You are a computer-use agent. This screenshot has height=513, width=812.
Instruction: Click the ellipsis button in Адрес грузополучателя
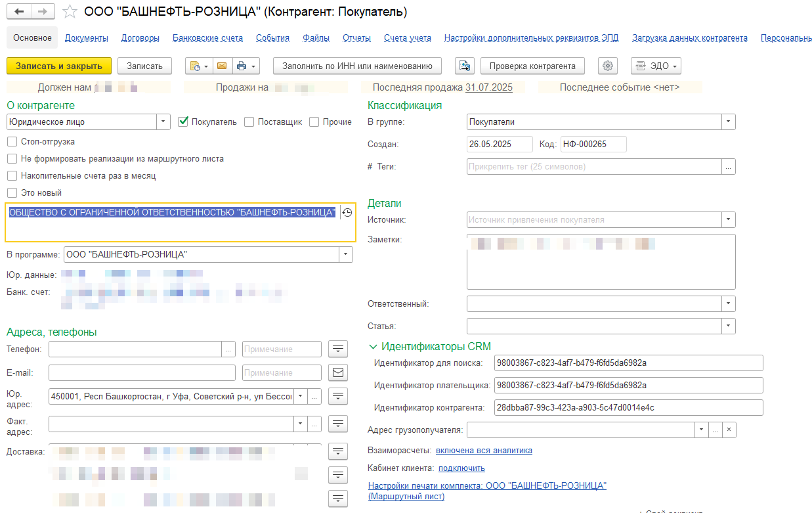tap(715, 430)
